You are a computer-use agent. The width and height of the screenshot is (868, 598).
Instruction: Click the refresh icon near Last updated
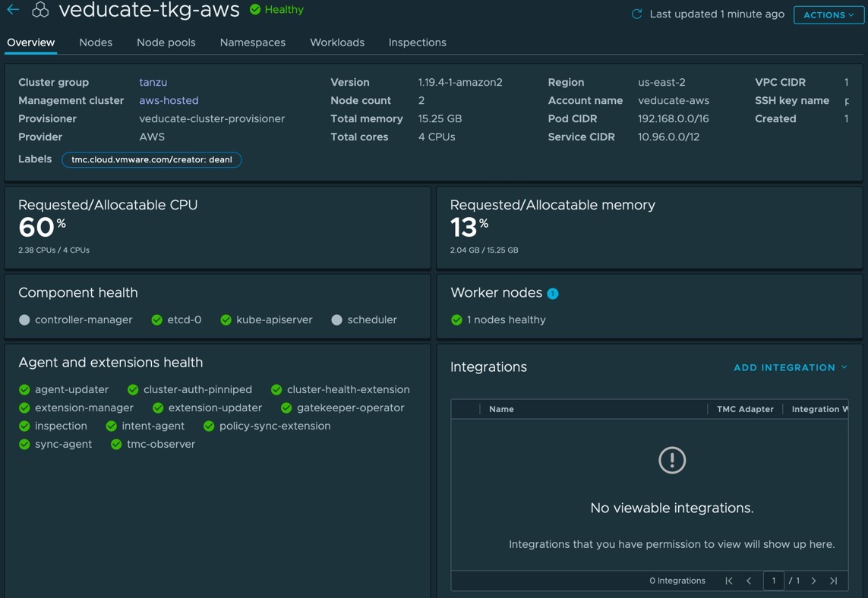coord(636,14)
